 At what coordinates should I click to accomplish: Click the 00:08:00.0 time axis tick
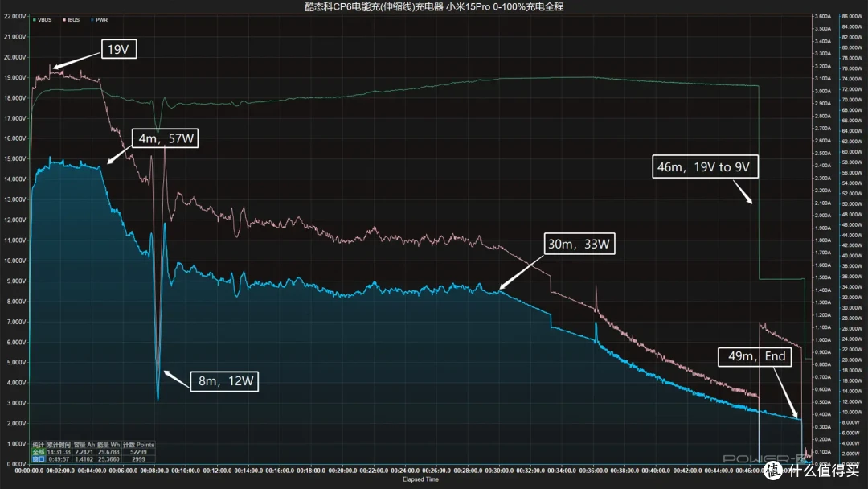point(154,471)
